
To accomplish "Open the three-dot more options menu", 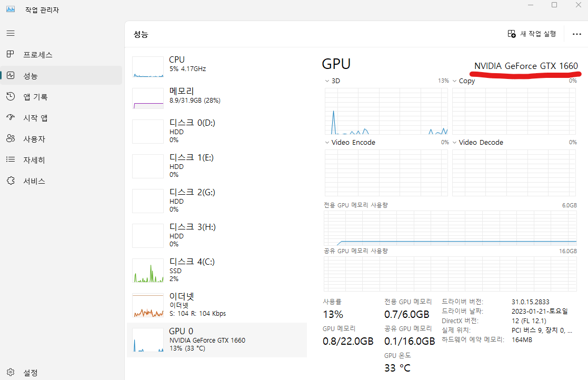I will (x=577, y=34).
